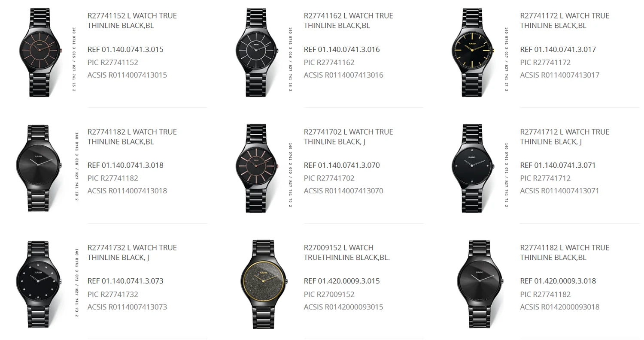The image size is (644, 340).
Task: Click PIC R27741182 under REF 01.140.0741.3.018
Action: 113,178
